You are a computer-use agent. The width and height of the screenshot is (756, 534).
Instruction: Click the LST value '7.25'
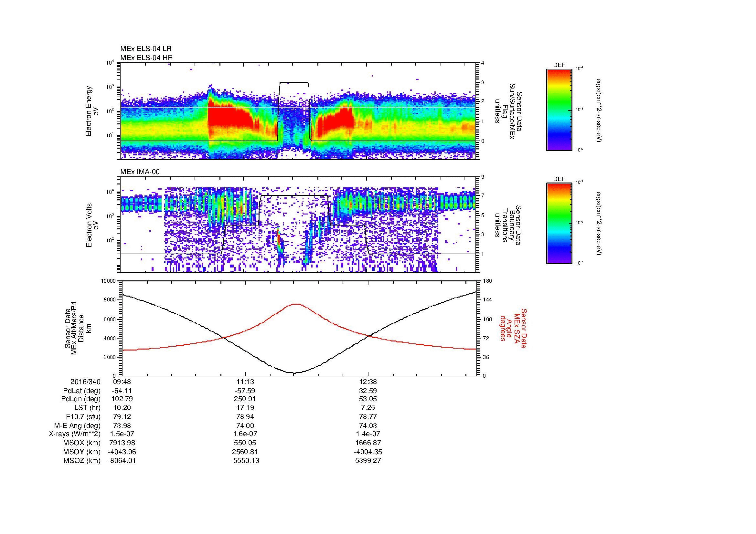click(x=368, y=408)
